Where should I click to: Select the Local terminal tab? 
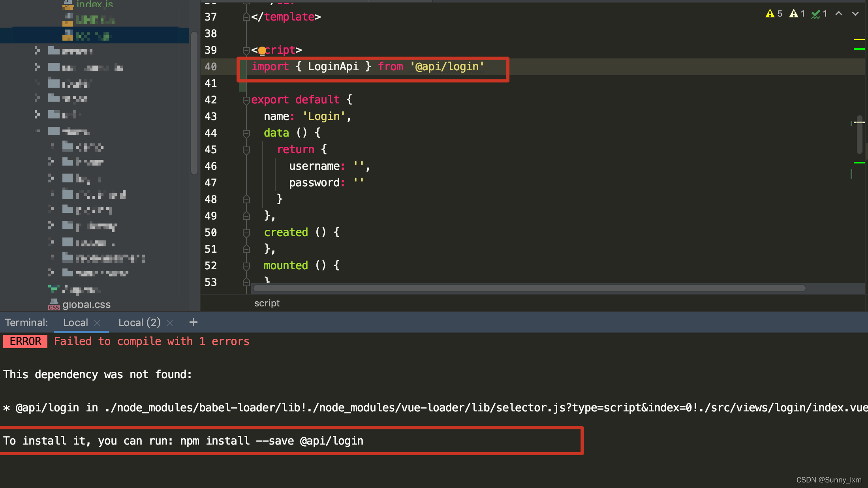(75, 323)
